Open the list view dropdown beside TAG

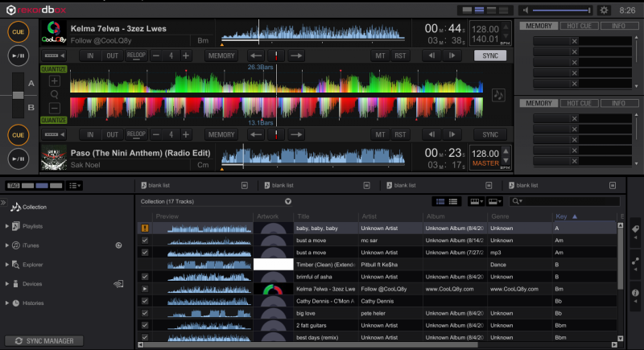[75, 186]
